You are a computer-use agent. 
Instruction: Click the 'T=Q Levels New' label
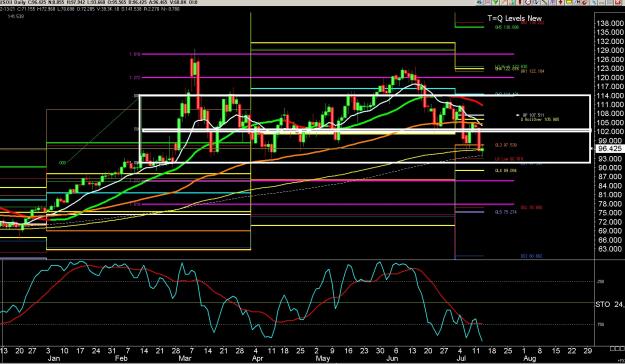(515, 18)
